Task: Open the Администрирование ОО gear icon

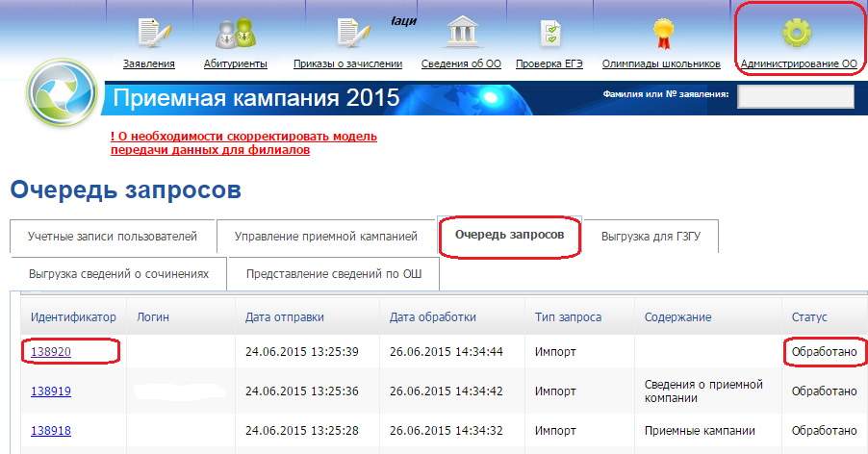Action: pyautogui.click(x=797, y=33)
